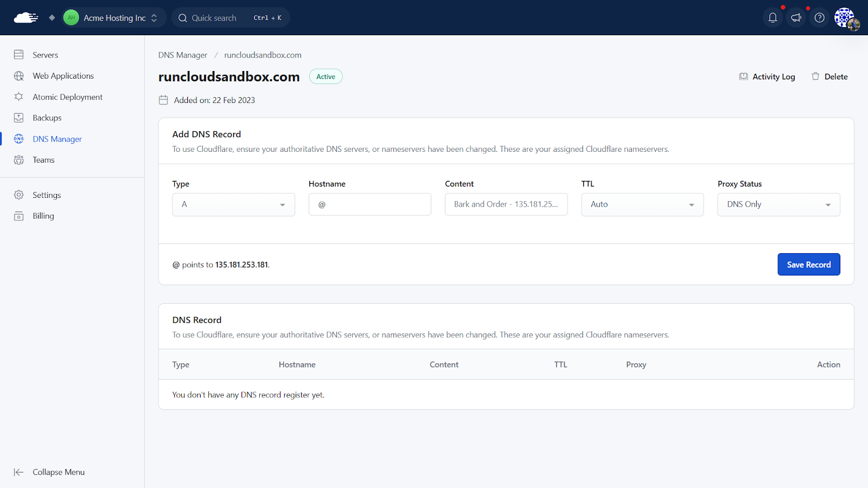Open the Proxy Status dropdown
The image size is (868, 488).
click(778, 204)
